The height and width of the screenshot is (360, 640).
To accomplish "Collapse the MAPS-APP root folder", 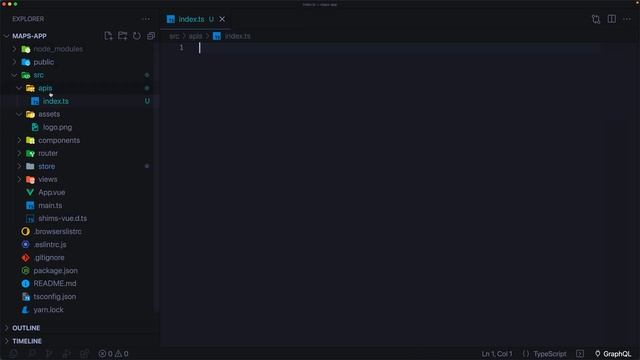I will [6, 36].
